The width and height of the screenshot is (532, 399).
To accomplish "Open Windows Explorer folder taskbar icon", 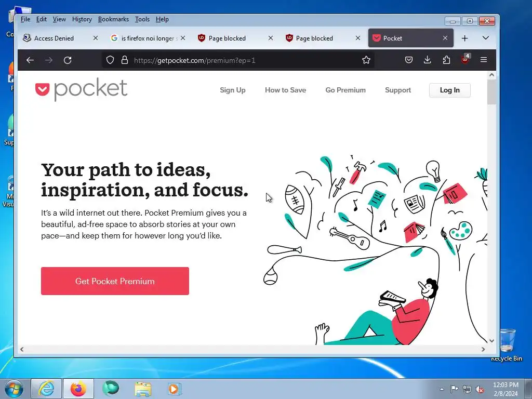I will click(143, 389).
